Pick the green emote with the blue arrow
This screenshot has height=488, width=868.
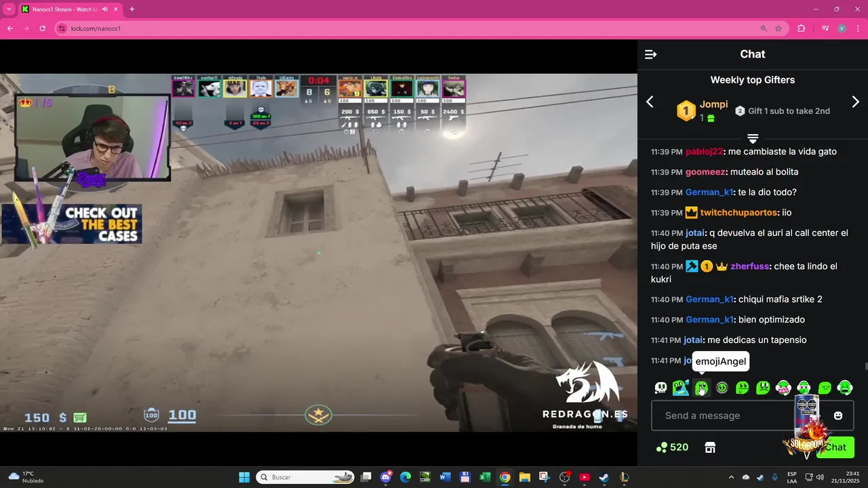tap(681, 388)
